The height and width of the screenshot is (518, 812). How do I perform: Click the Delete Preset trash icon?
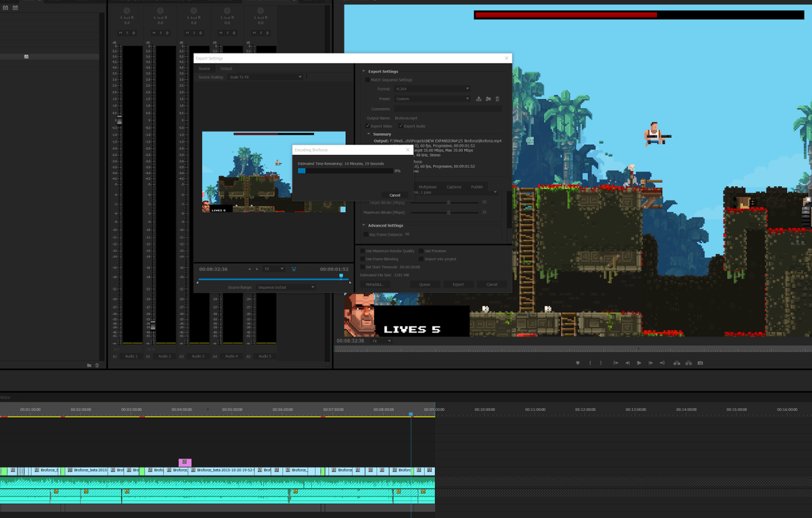tap(497, 99)
